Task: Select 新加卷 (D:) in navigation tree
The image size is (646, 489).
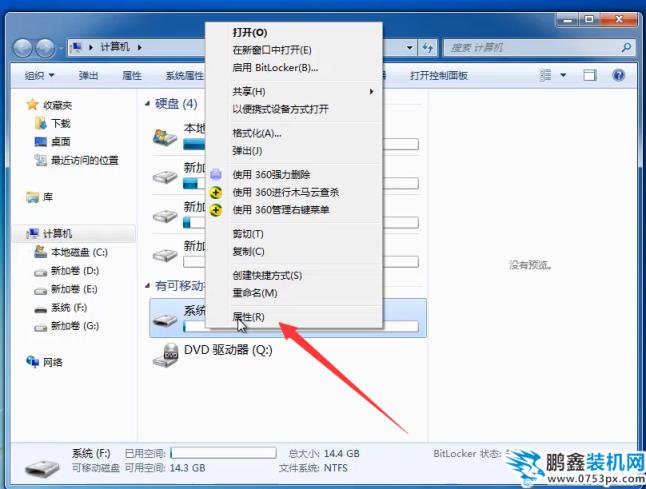Action: tap(75, 271)
